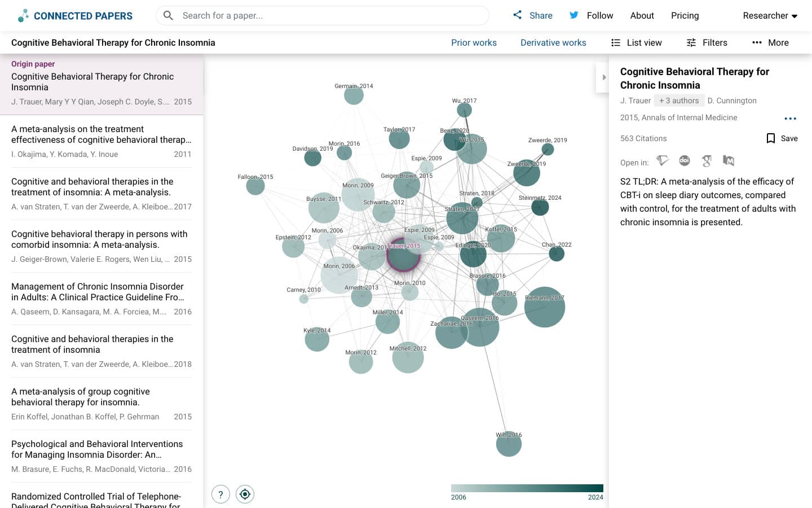Screen dimensions: 812x508
Task: Click the Twitter Follow link
Action: (x=591, y=16)
